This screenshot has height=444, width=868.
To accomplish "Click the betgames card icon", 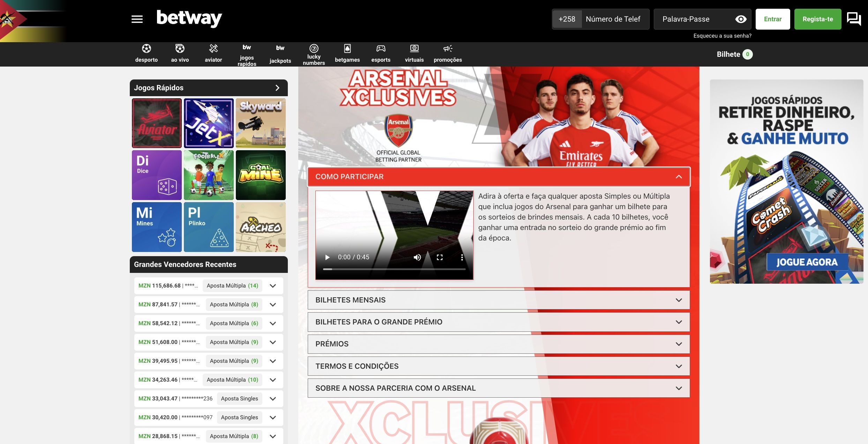I will coord(347,48).
